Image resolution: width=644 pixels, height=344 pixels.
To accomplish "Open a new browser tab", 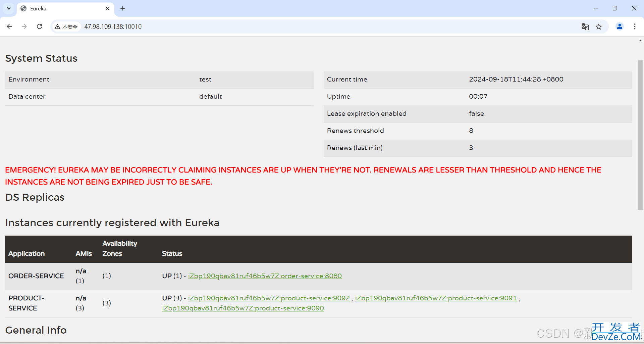I will [123, 8].
